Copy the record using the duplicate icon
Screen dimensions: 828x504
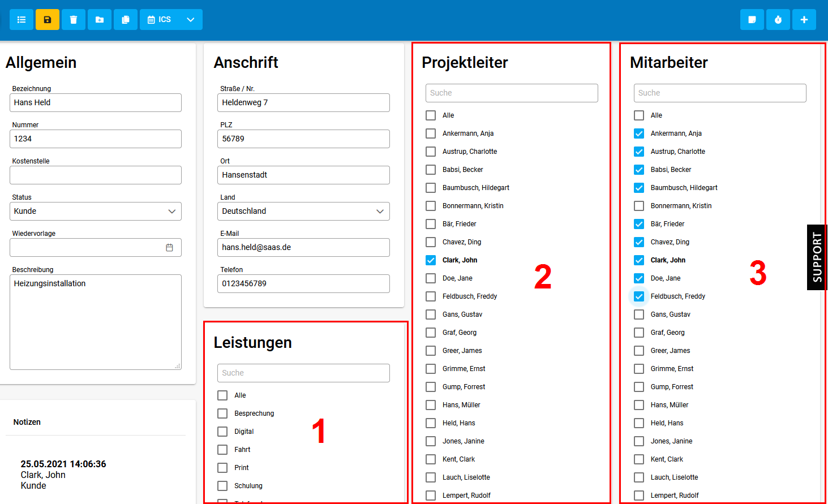tap(126, 20)
